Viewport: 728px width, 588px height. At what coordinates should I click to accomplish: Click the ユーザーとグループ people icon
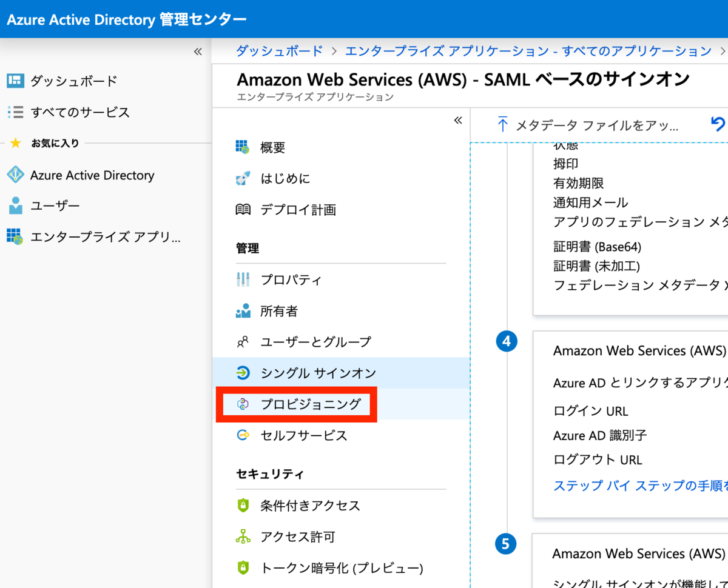tap(243, 342)
